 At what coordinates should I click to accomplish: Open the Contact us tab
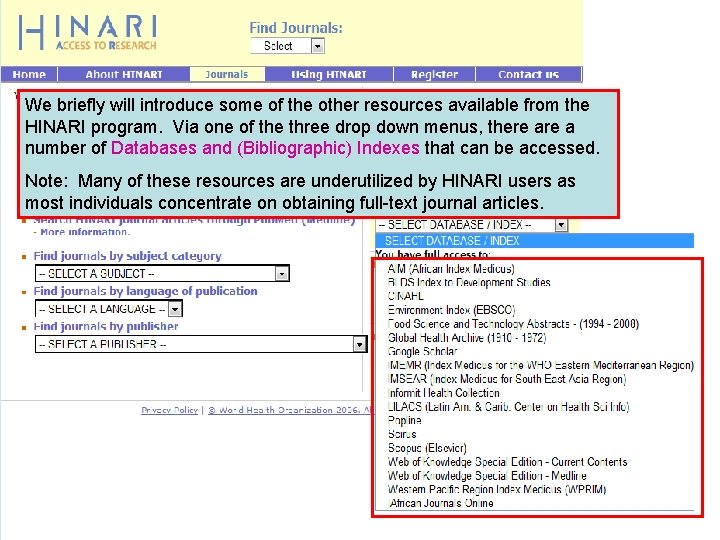tap(529, 74)
